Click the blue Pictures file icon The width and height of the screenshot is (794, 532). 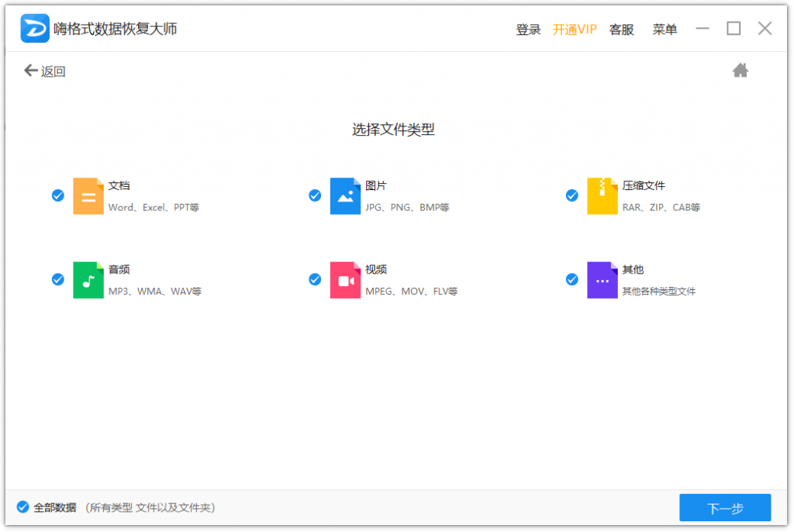pos(345,196)
